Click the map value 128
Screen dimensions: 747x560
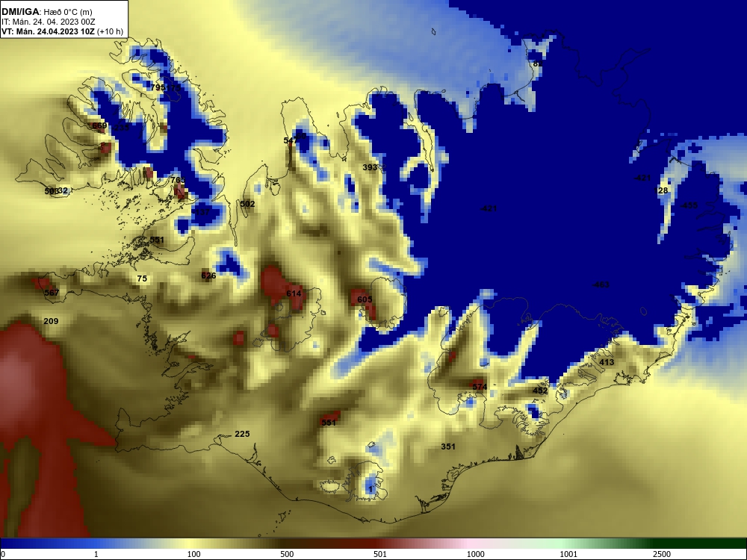(x=662, y=190)
